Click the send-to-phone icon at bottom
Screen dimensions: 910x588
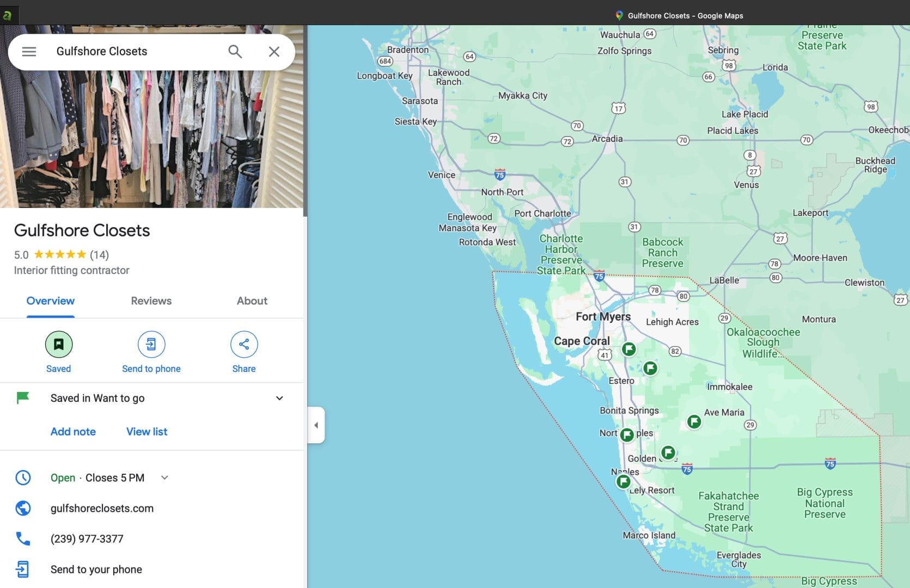tap(23, 569)
